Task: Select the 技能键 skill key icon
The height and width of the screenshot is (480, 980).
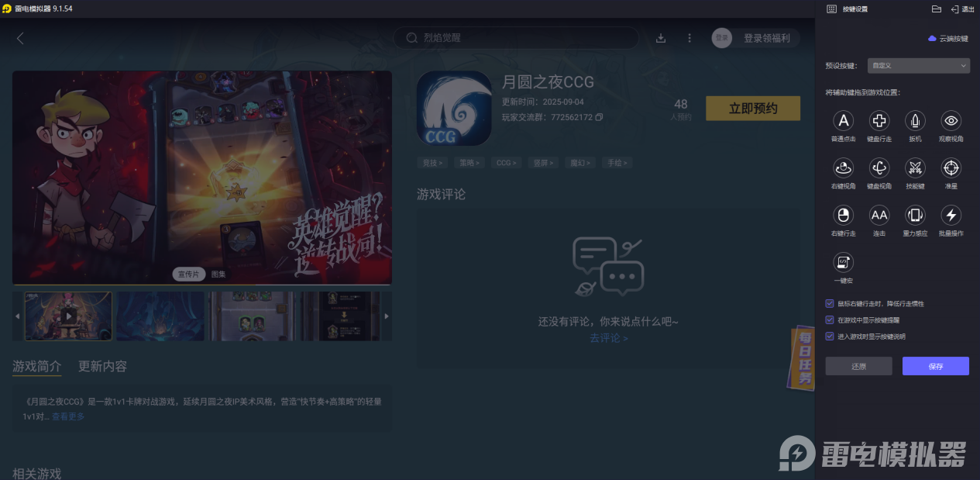Action: [x=915, y=169]
